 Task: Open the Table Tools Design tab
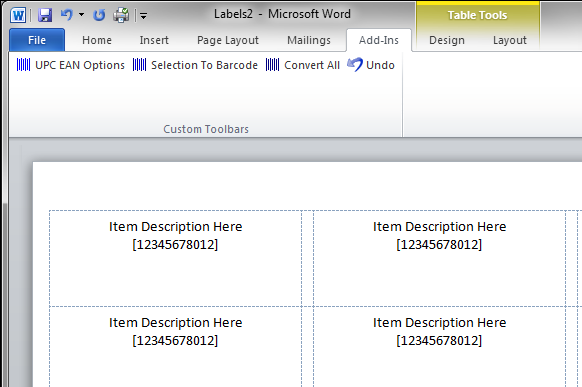[447, 40]
